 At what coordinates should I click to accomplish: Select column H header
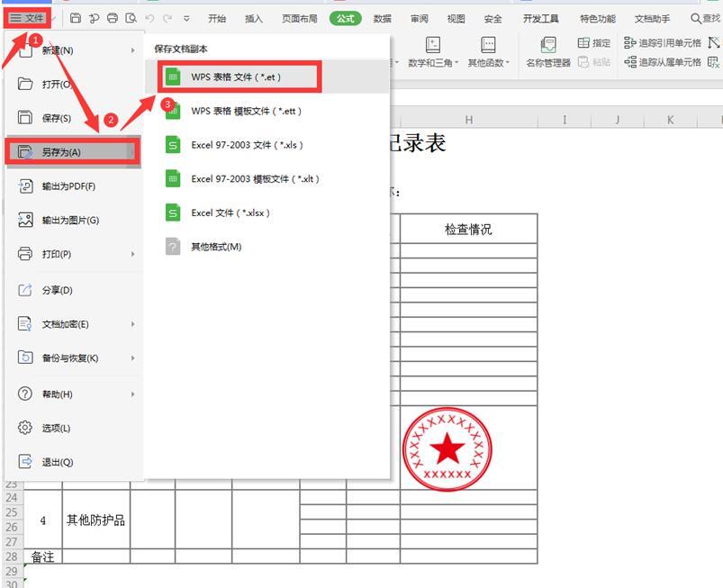coord(469,120)
